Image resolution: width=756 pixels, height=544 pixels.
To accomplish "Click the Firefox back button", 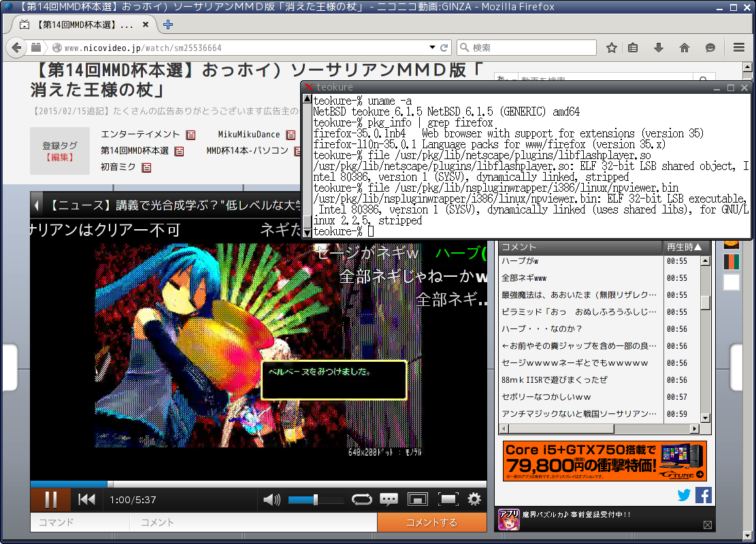I will (16, 48).
